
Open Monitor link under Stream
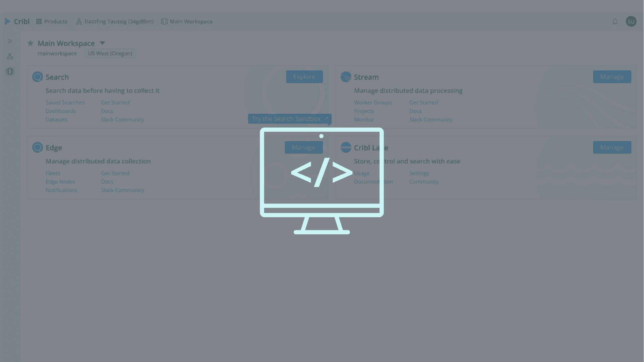(364, 119)
